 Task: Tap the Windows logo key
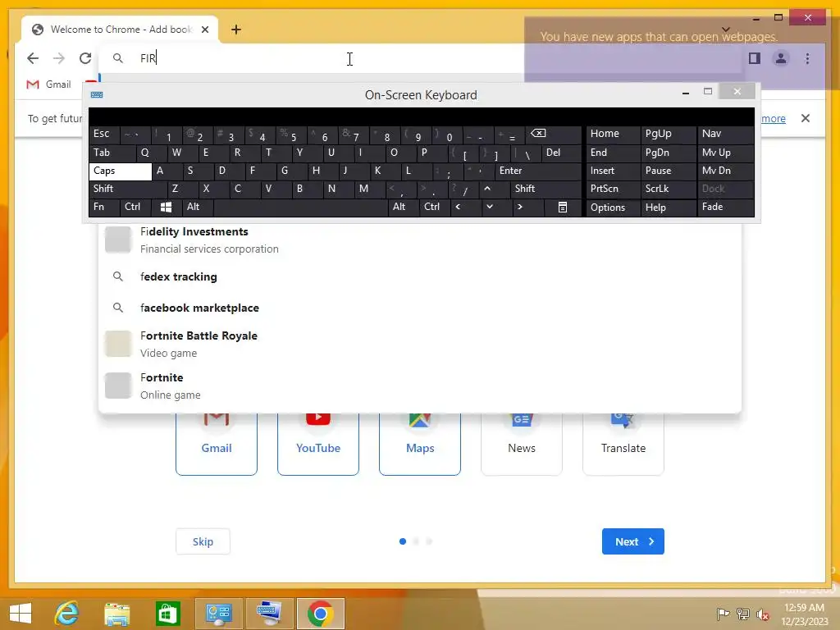[x=166, y=207]
